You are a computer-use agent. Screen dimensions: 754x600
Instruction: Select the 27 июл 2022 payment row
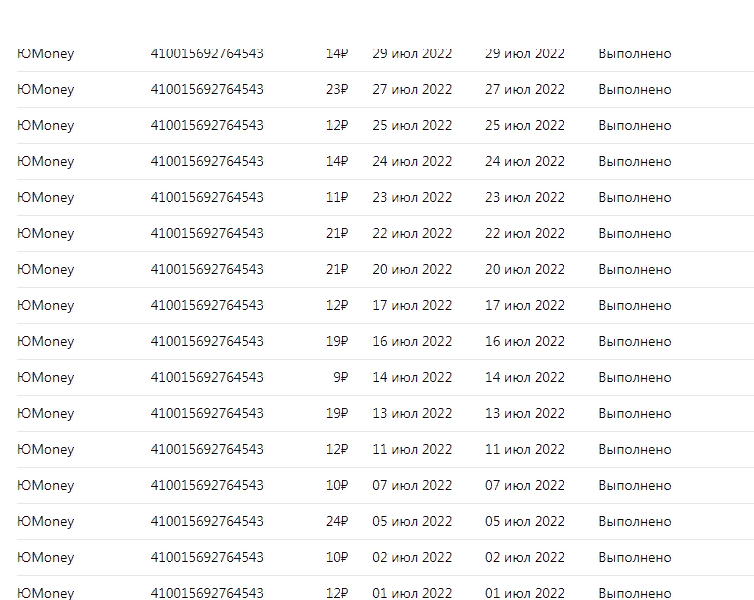click(x=385, y=89)
